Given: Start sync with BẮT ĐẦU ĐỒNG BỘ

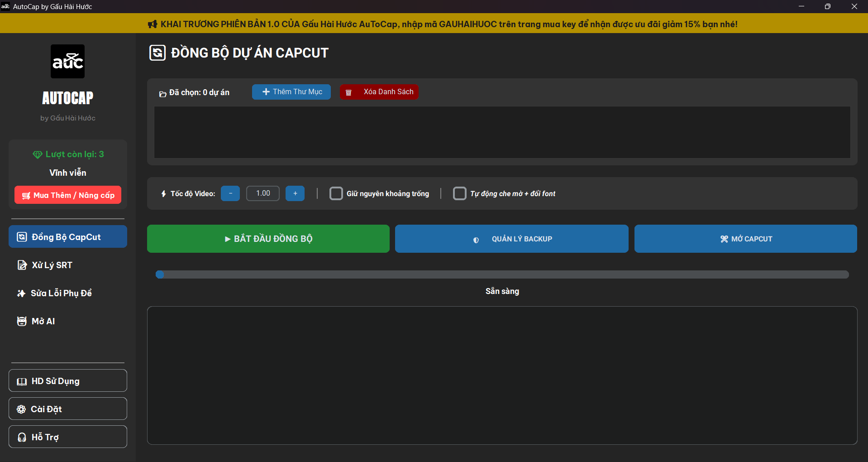Looking at the screenshot, I should 268,239.
